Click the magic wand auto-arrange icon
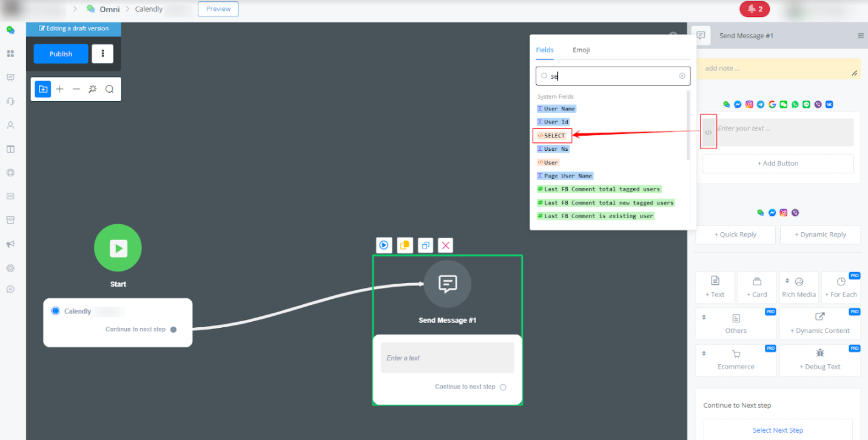Viewport: 868px width, 440px height. pyautogui.click(x=93, y=89)
